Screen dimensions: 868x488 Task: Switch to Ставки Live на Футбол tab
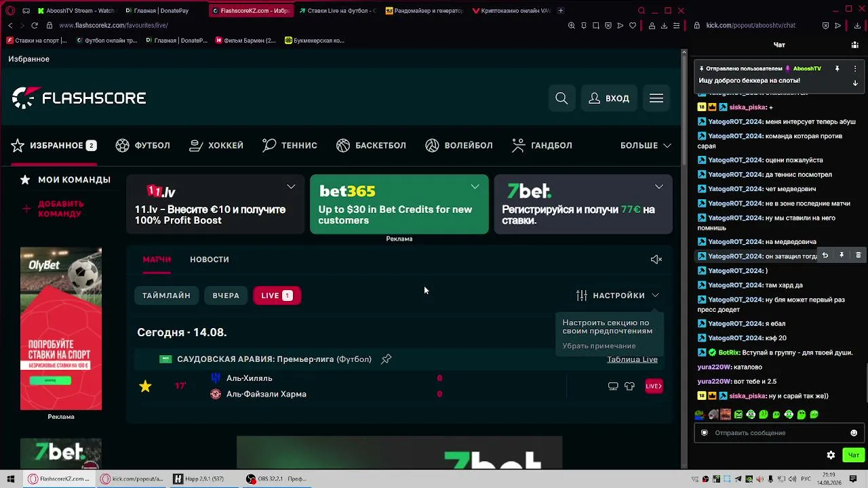click(337, 11)
